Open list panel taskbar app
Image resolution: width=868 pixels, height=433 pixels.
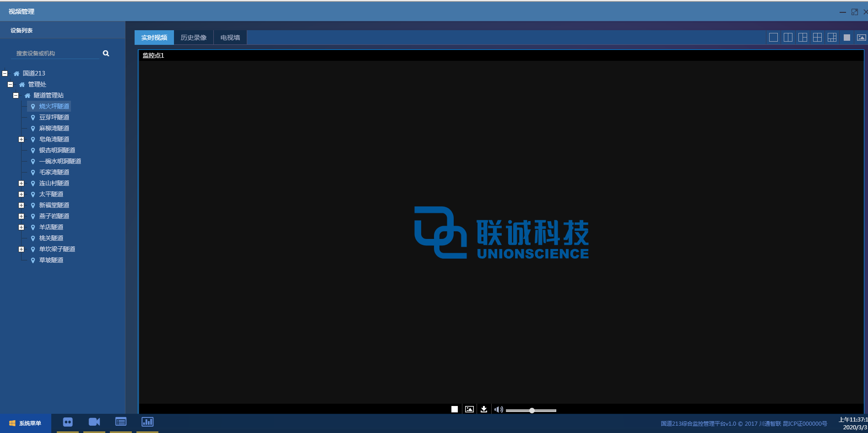pos(121,422)
